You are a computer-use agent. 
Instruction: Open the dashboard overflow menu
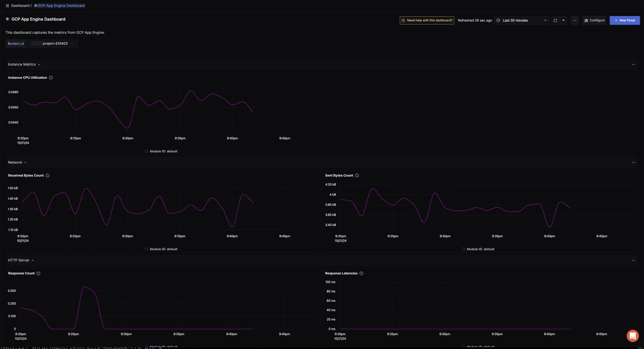575,20
